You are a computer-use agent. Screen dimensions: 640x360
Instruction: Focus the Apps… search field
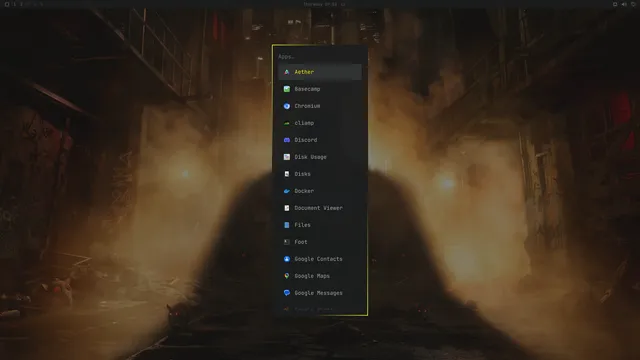[320, 57]
